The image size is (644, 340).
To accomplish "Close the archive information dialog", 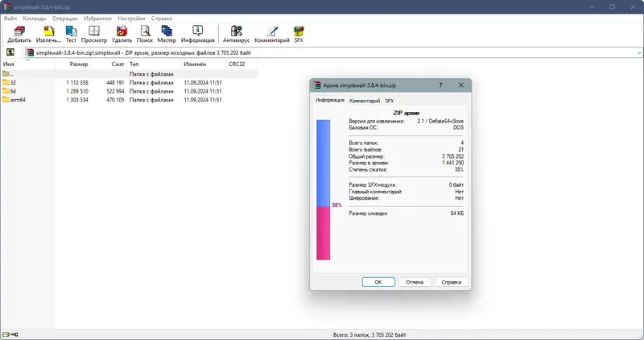I will point(460,85).
